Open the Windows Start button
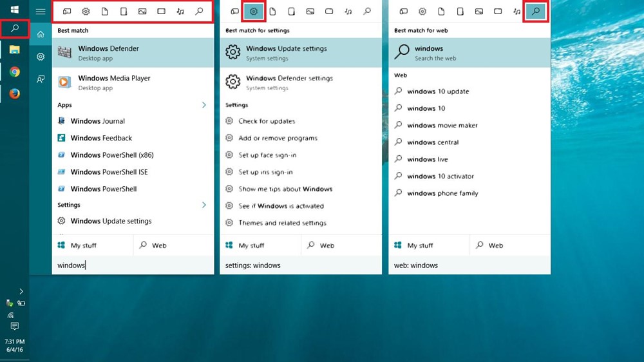Viewport: 644px width, 362px height. [14, 9]
